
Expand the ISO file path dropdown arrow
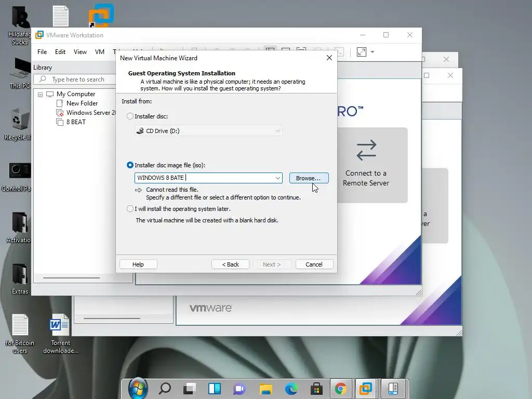coord(277,178)
